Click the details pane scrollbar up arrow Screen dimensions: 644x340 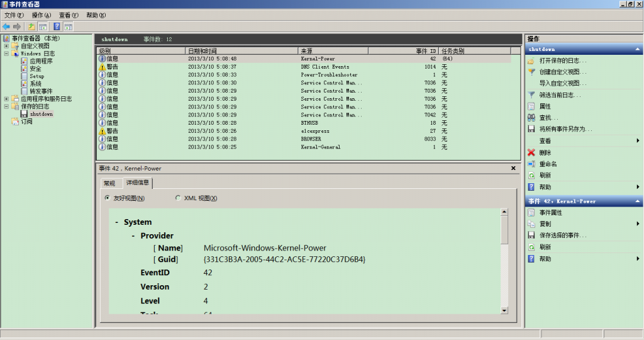click(504, 212)
